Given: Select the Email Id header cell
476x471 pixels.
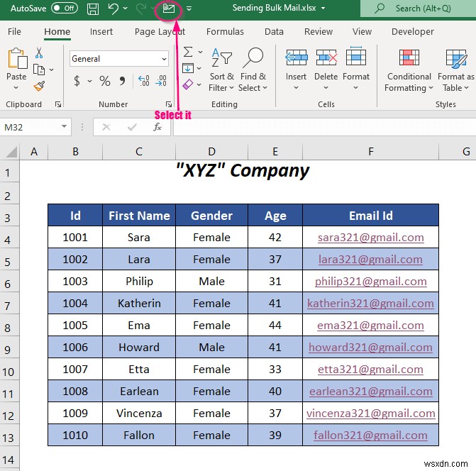Looking at the screenshot, I should pyautogui.click(x=371, y=216).
